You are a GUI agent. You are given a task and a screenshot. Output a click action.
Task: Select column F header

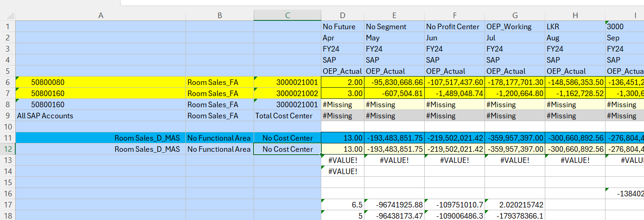pyautogui.click(x=454, y=15)
